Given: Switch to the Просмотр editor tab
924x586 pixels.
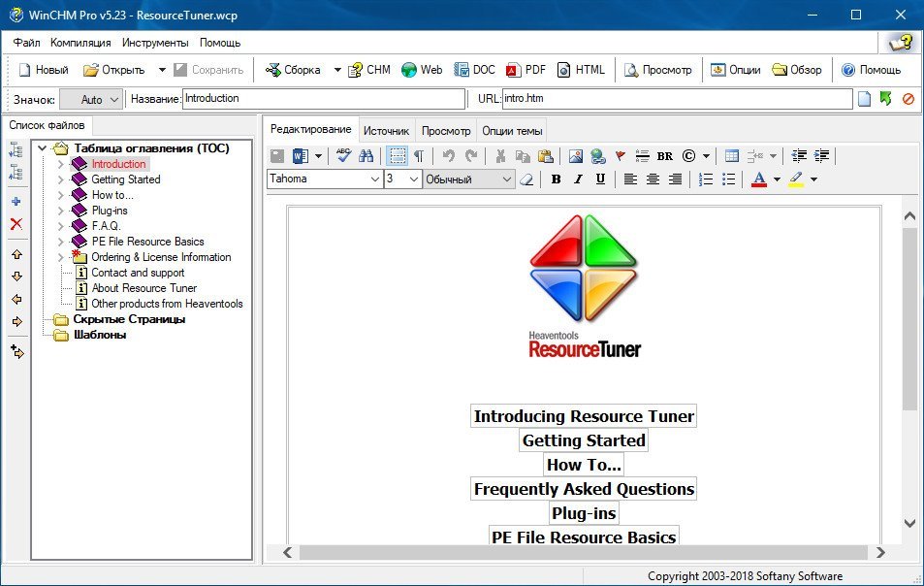Looking at the screenshot, I should (446, 131).
